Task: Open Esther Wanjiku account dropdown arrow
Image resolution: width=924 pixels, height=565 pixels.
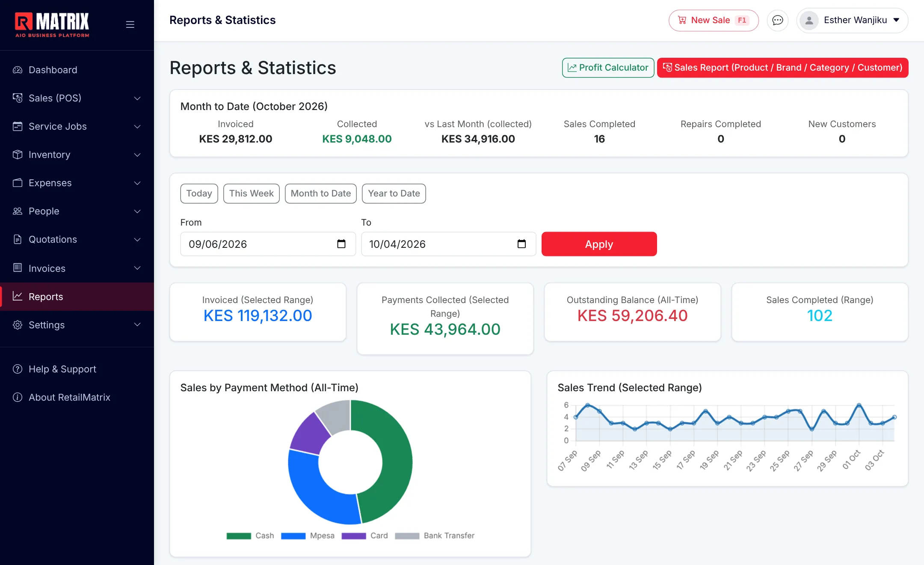Action: click(896, 20)
